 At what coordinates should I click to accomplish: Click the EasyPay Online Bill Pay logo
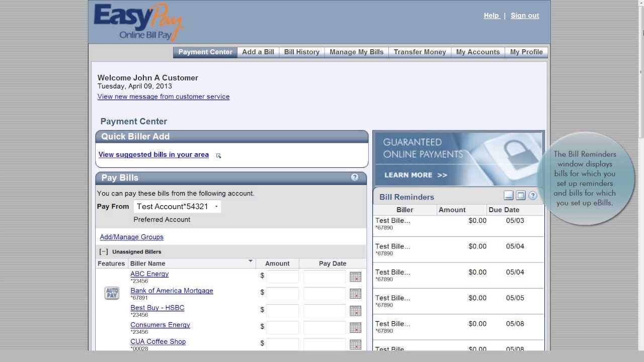(139, 22)
